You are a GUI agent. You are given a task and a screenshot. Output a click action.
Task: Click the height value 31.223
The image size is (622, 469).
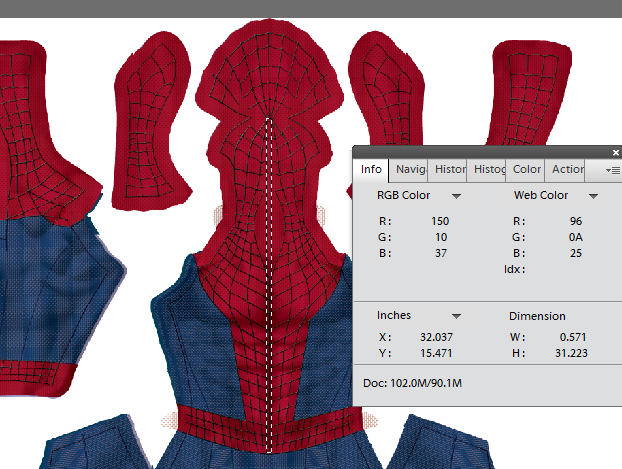[571, 353]
